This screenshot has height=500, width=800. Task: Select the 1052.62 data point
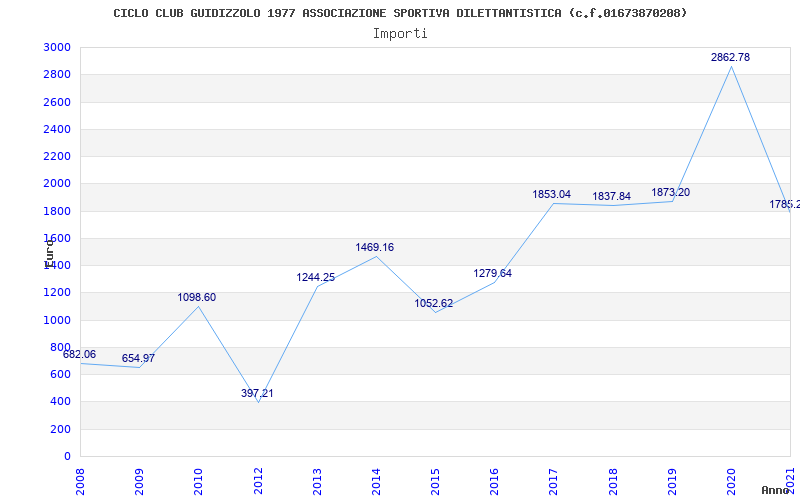click(x=434, y=304)
